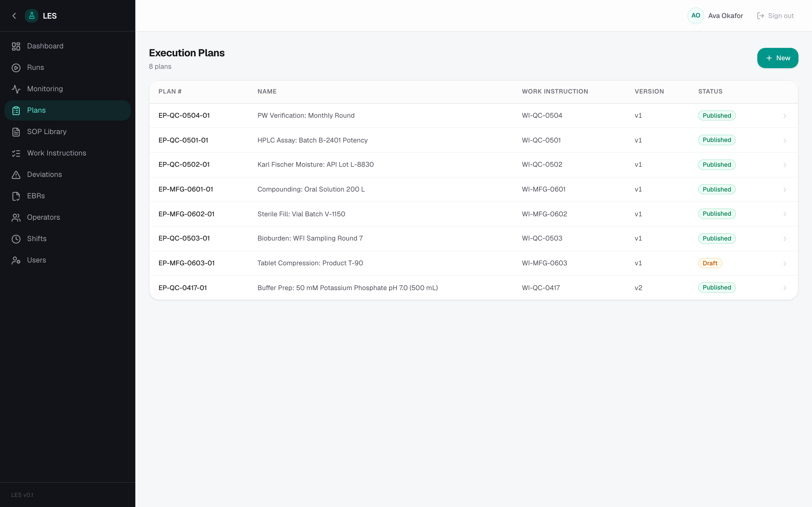Click the AO user avatar
This screenshot has width=812, height=507.
pos(696,16)
